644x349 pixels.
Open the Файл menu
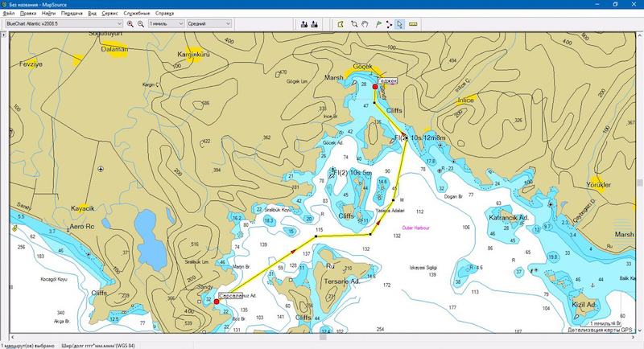point(9,13)
